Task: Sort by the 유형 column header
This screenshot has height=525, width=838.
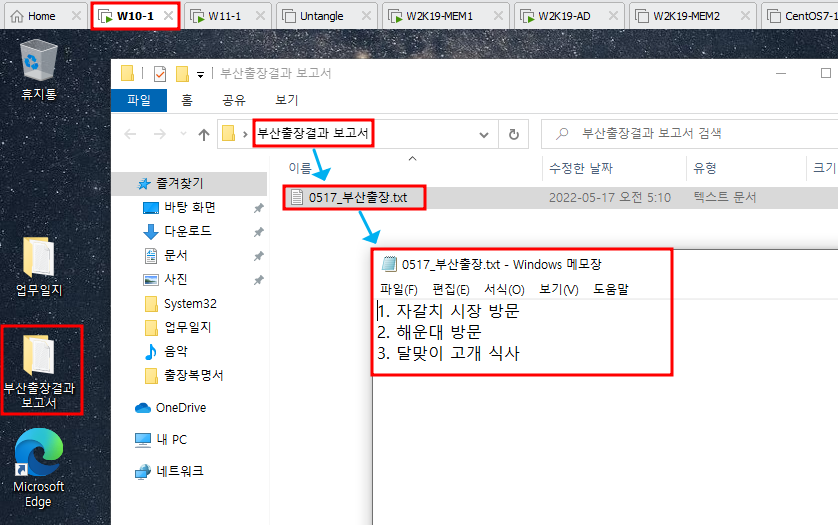Action: 704,168
